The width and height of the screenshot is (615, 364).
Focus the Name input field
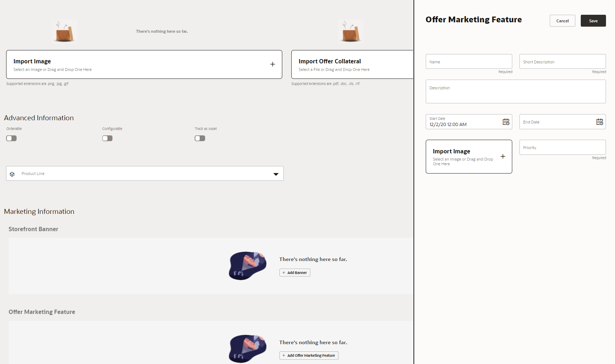pos(469,62)
